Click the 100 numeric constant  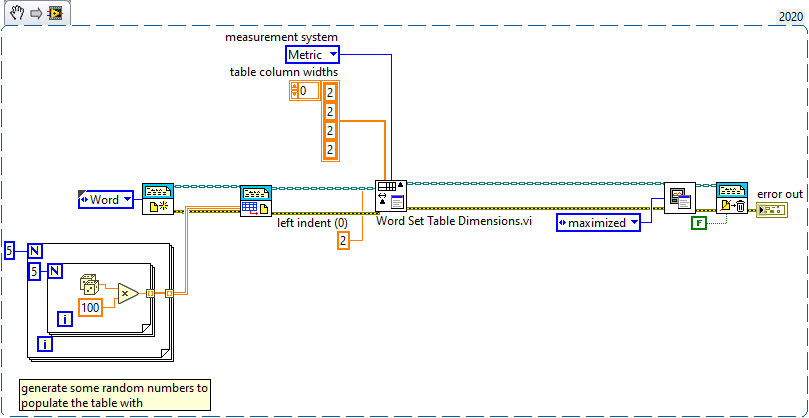[x=90, y=307]
